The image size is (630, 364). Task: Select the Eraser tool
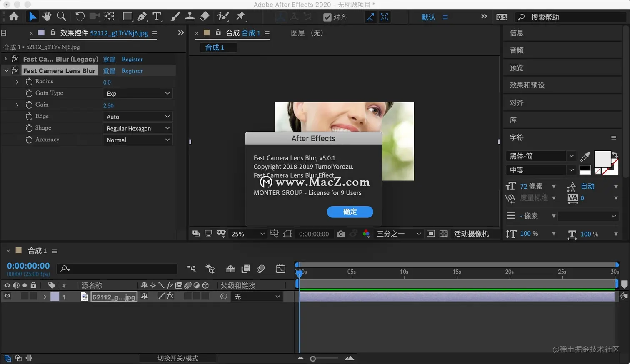click(205, 17)
